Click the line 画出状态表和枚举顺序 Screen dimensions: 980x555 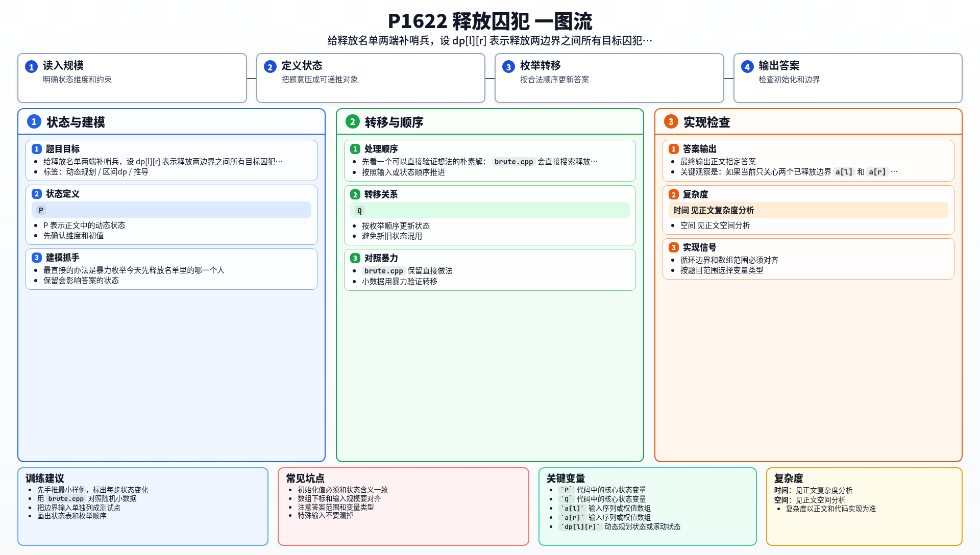pyautogui.click(x=72, y=516)
